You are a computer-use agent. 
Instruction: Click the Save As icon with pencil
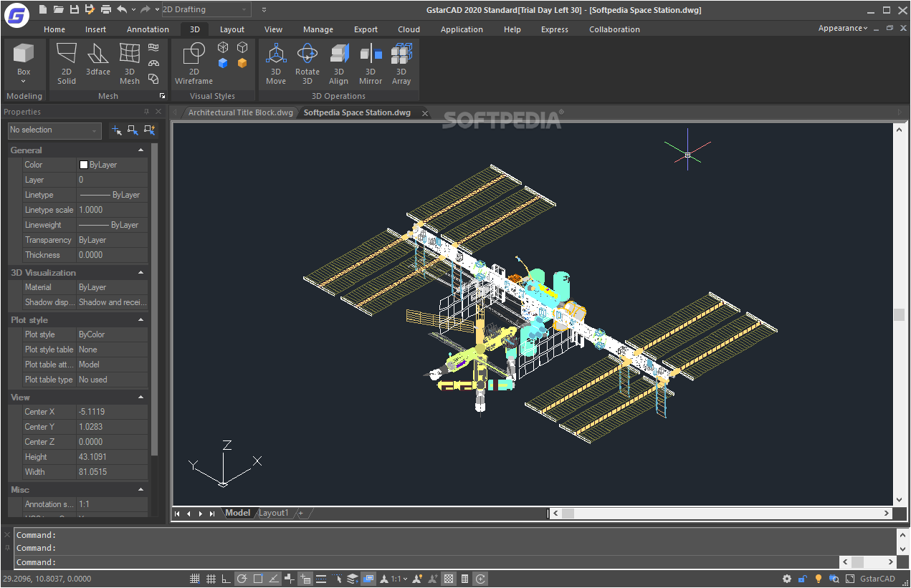pyautogui.click(x=90, y=9)
